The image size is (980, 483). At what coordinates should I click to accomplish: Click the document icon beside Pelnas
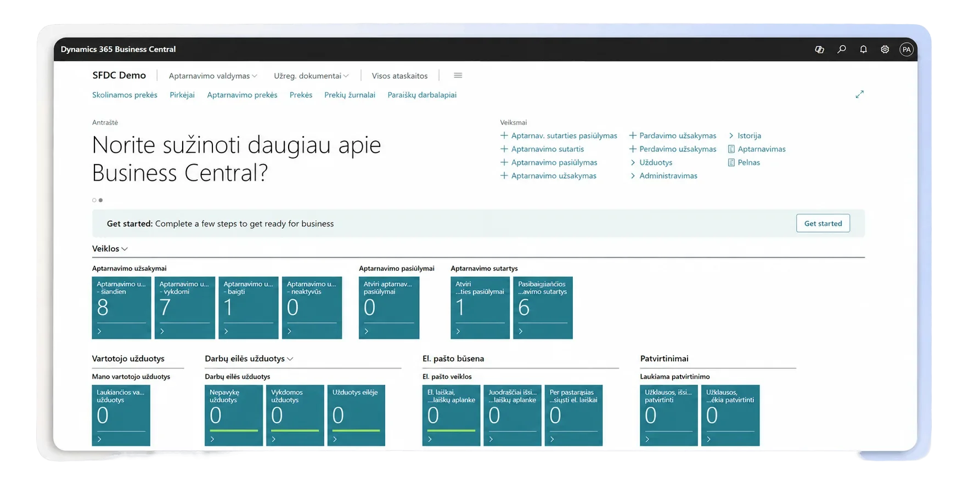[731, 162]
